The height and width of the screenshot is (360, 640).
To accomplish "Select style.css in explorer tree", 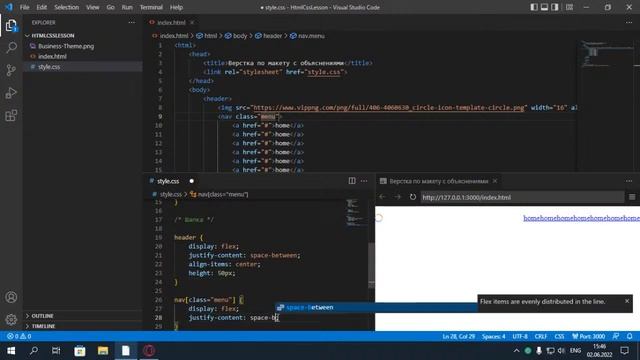I will pos(49,67).
